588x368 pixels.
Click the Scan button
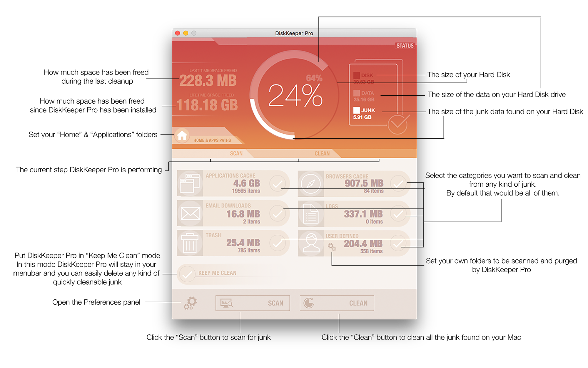coord(253,303)
